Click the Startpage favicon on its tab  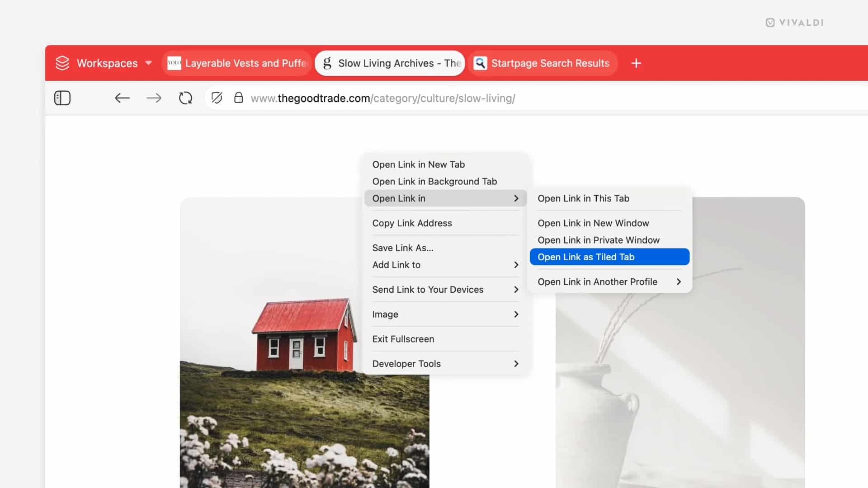coord(481,63)
